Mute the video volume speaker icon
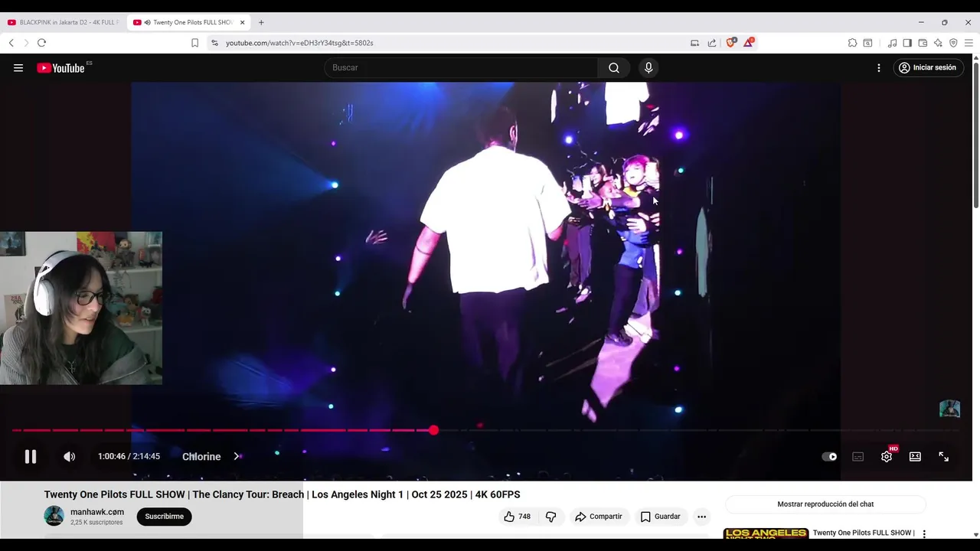 (x=69, y=456)
